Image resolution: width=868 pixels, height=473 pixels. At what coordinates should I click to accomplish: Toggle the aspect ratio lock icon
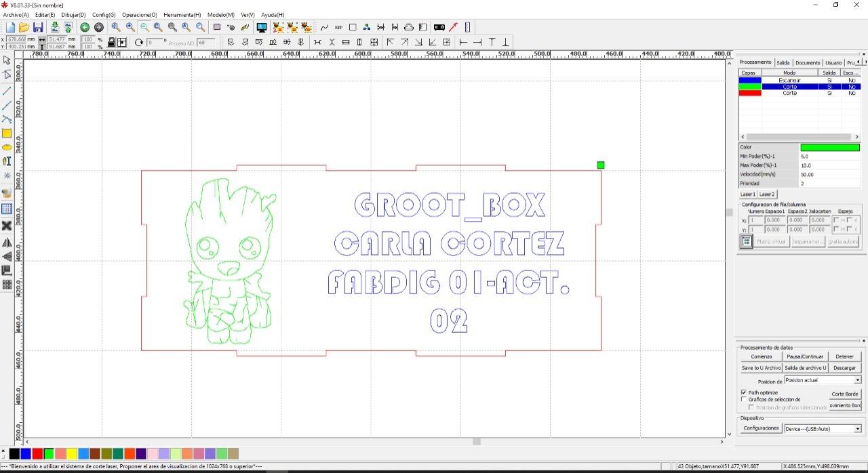click(111, 42)
